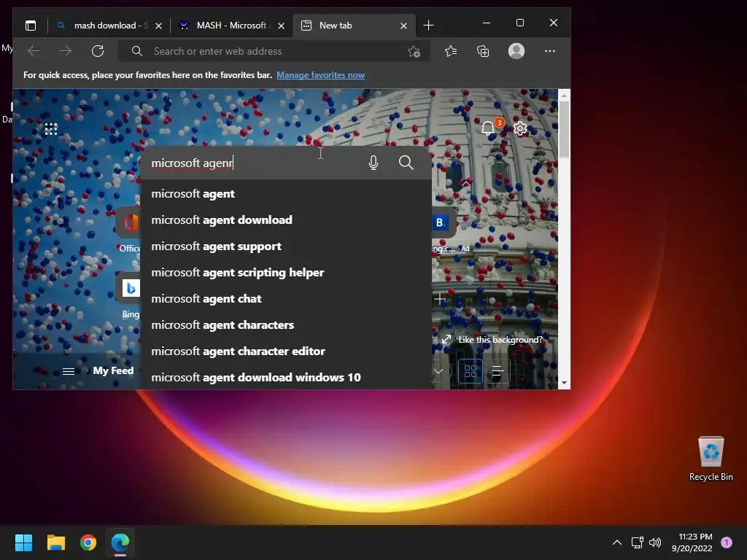Image resolution: width=747 pixels, height=560 pixels.
Task: Open new tab page settings gear
Action: [x=520, y=128]
